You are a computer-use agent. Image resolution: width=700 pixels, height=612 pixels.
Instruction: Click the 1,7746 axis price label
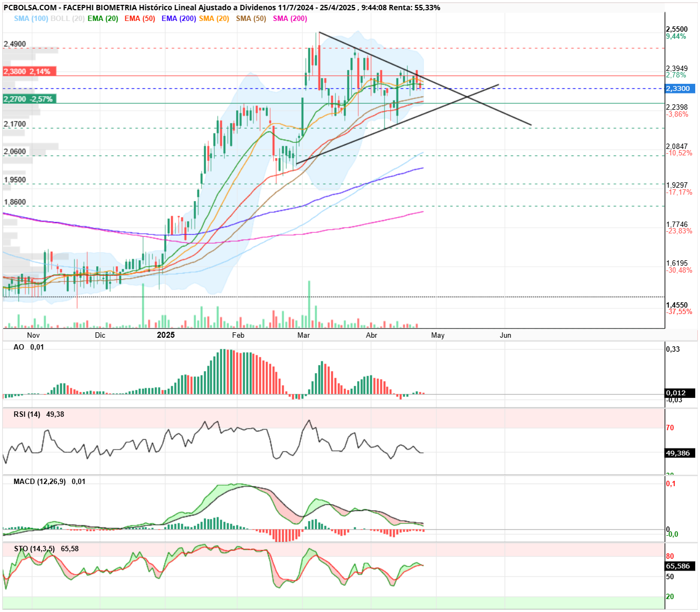(x=677, y=224)
